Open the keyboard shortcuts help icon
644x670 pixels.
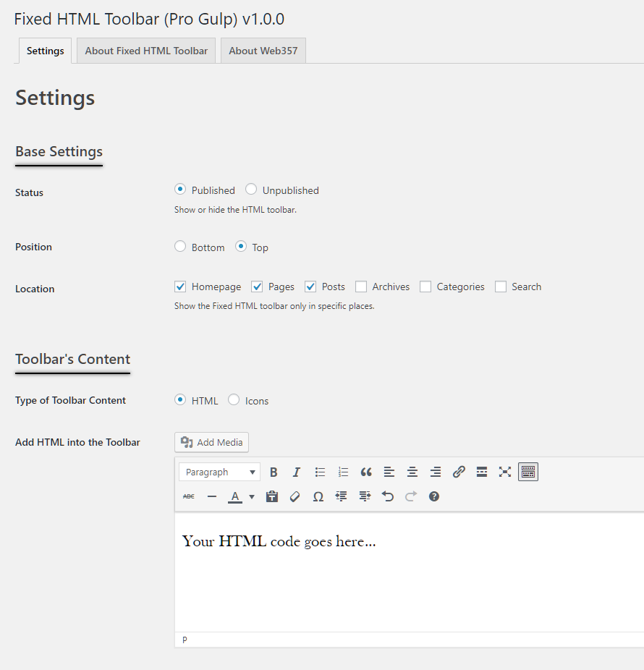pyautogui.click(x=433, y=496)
